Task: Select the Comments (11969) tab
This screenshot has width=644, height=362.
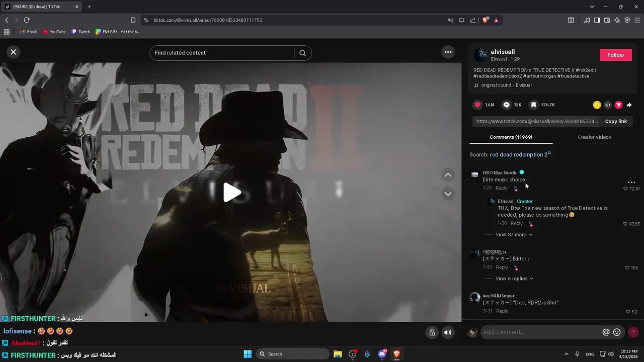Action: [x=511, y=137]
